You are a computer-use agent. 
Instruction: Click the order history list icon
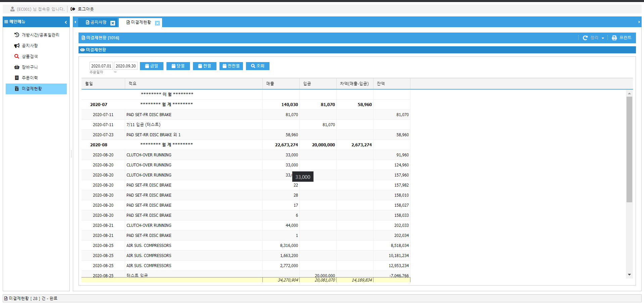17,78
